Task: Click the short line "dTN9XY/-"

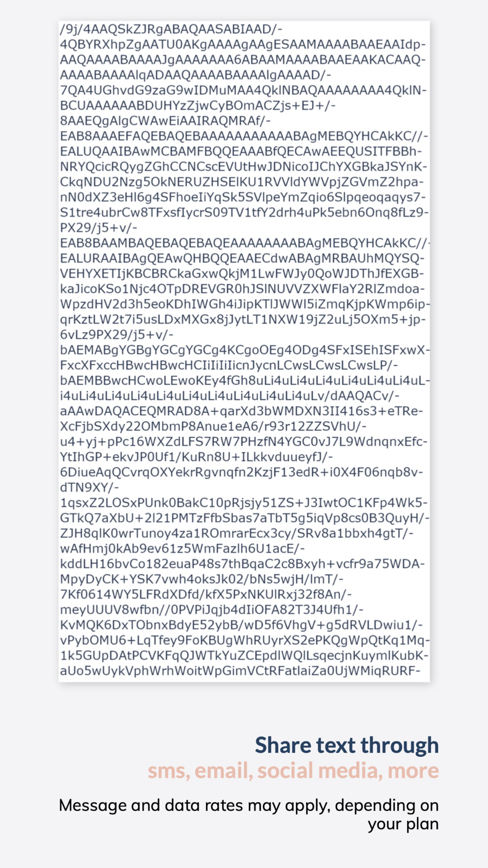Action: pyautogui.click(x=89, y=487)
